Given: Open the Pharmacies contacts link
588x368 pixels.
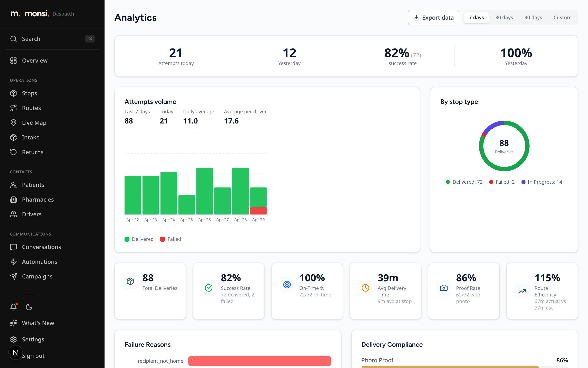Looking at the screenshot, I should (x=52, y=200).
